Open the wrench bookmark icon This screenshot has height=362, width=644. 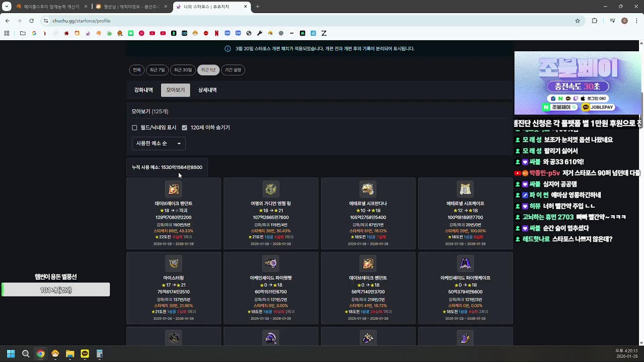[260, 33]
